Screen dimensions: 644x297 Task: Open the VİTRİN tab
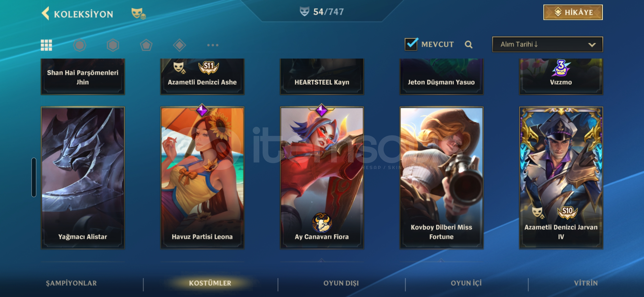click(586, 283)
